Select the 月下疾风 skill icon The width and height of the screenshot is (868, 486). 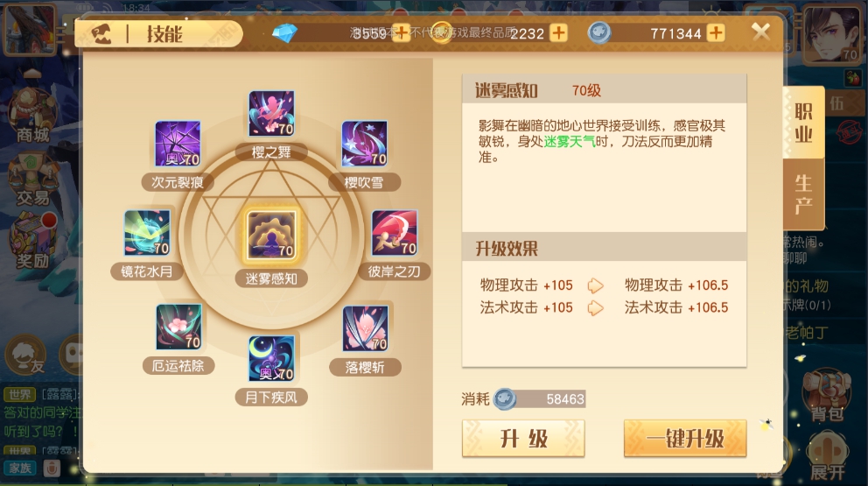pyautogui.click(x=271, y=358)
